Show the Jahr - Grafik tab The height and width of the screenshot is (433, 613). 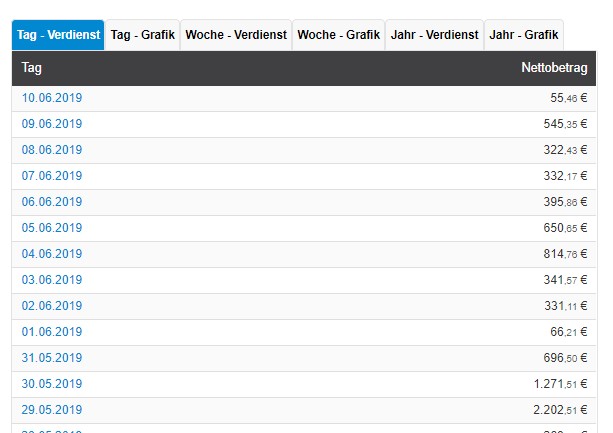pyautogui.click(x=524, y=35)
